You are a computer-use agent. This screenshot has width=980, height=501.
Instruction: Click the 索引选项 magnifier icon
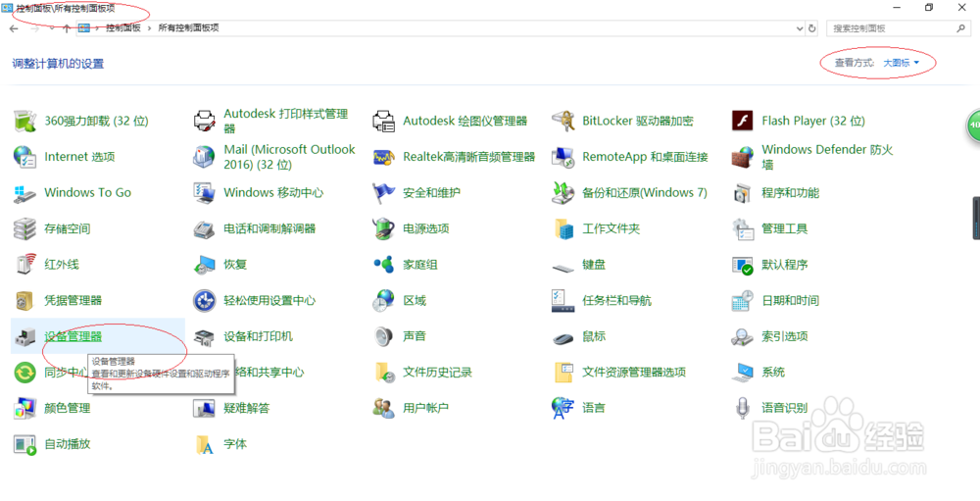tap(742, 336)
